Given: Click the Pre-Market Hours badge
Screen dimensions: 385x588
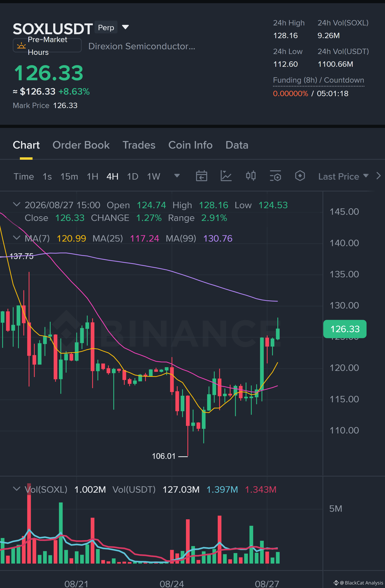Looking at the screenshot, I should (x=47, y=45).
